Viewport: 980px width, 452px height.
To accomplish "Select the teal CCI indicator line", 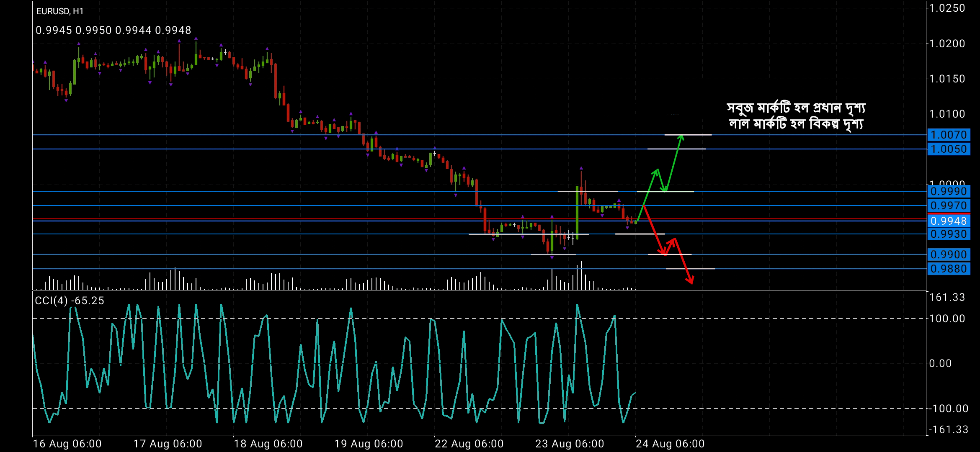I will [334, 363].
